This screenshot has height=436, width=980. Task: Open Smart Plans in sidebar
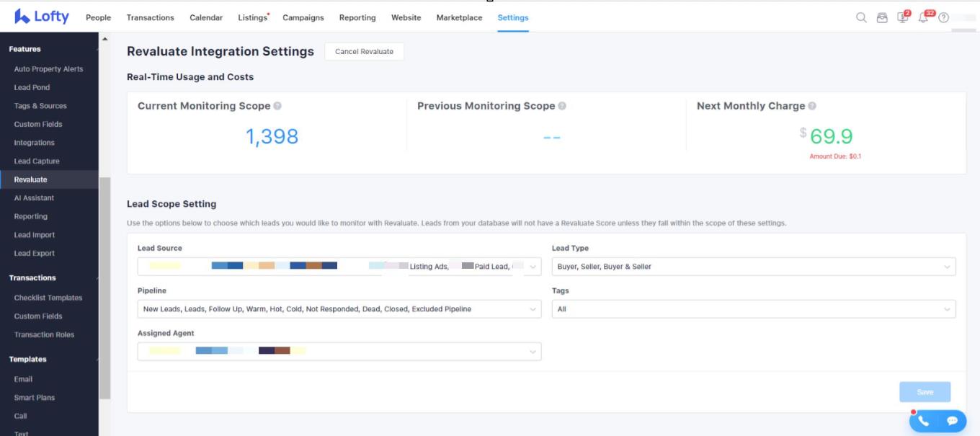35,398
